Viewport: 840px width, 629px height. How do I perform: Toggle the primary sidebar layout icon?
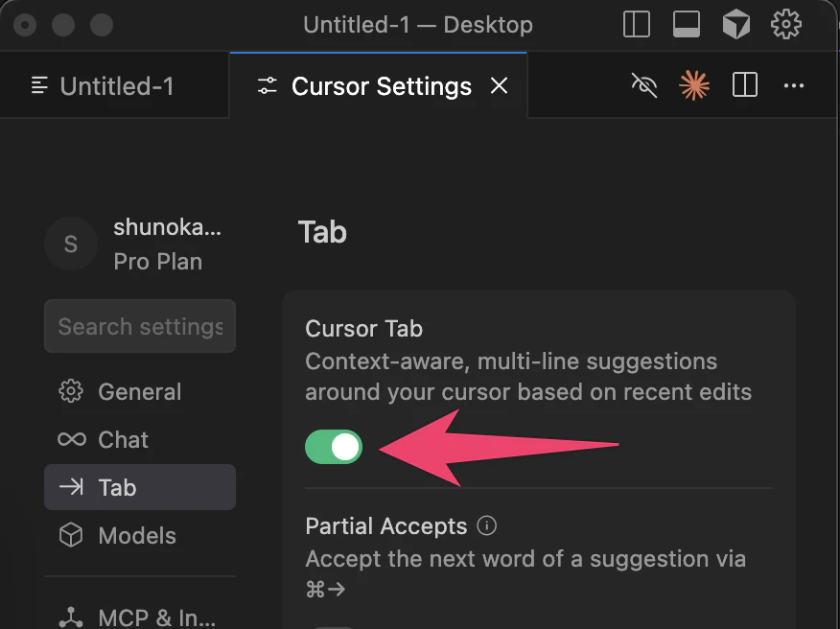click(x=637, y=25)
